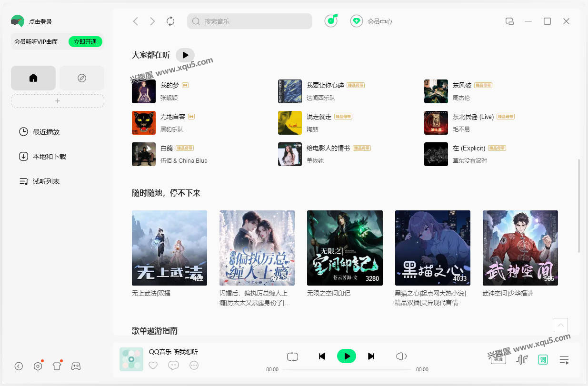Toggle the loop playback mode
The width and height of the screenshot is (588, 386).
point(292,356)
